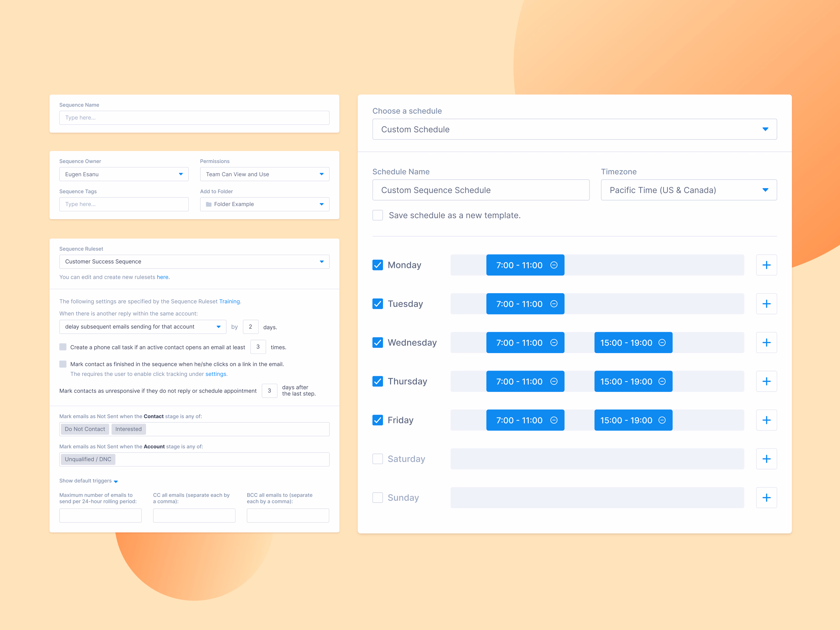This screenshot has width=840, height=630.
Task: Open the Sequence Ruleset dropdown
Action: [x=195, y=262]
